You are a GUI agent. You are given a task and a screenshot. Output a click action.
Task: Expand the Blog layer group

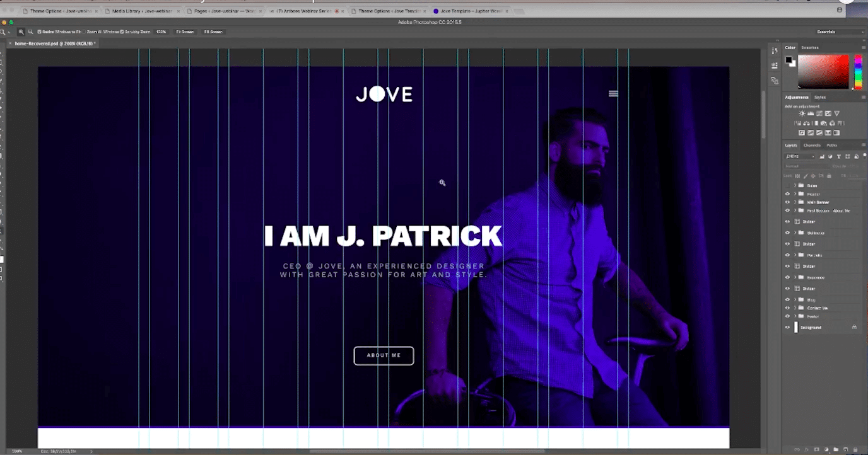pos(795,299)
